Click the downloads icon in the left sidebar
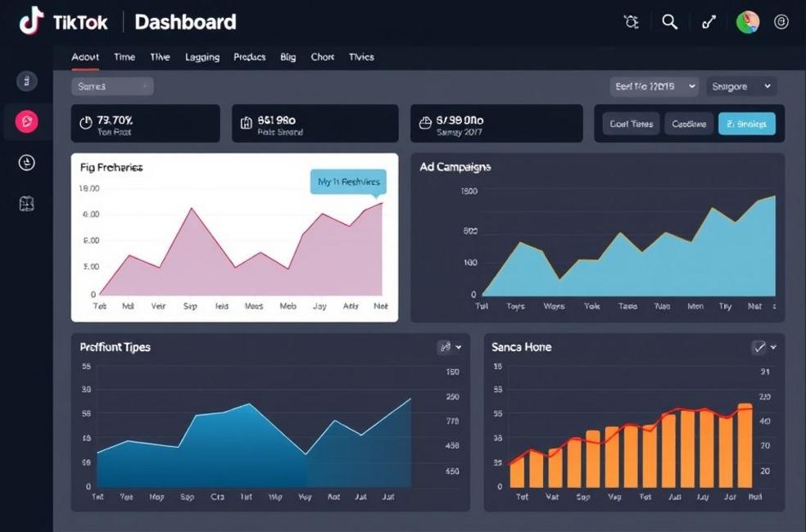Viewport: 806px width, 532px height. tap(27, 162)
